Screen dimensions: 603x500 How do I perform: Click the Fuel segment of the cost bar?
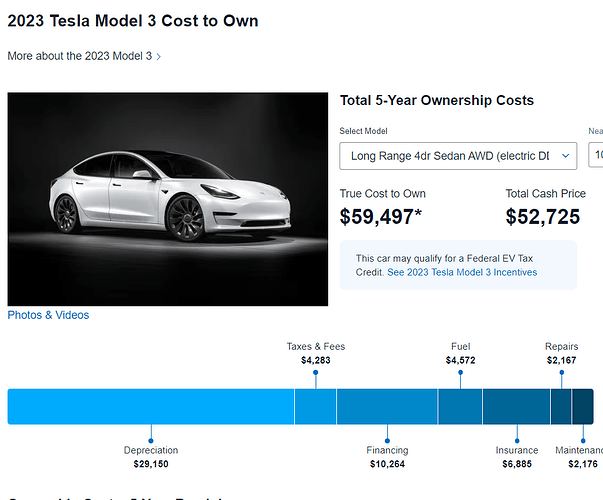460,406
